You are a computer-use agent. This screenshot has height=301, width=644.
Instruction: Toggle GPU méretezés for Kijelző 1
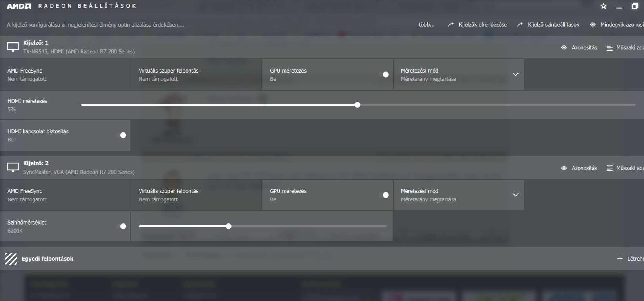click(x=386, y=74)
